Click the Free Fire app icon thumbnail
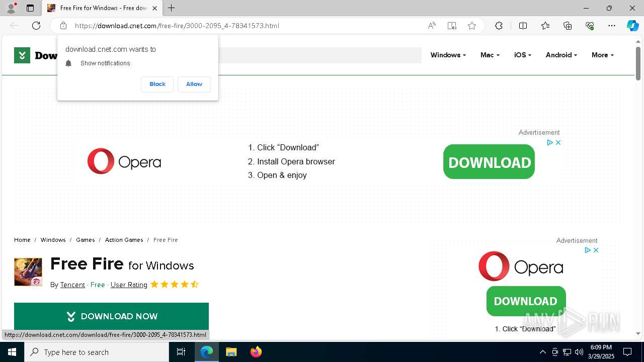Screen dimensions: 644x362 28,272
